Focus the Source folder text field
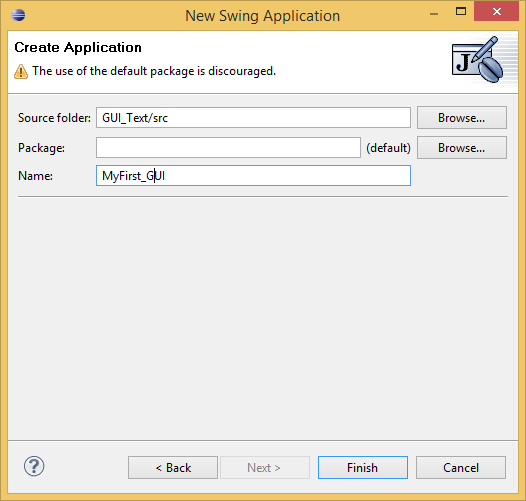 (253, 118)
